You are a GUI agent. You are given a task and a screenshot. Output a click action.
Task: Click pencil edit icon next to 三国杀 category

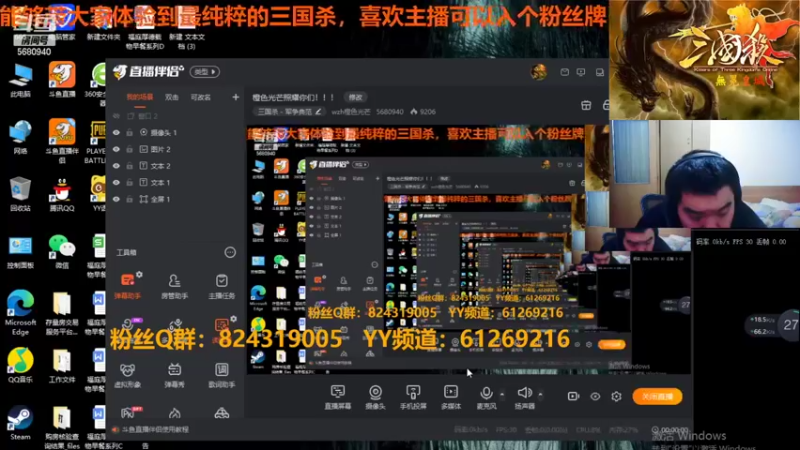(x=318, y=111)
